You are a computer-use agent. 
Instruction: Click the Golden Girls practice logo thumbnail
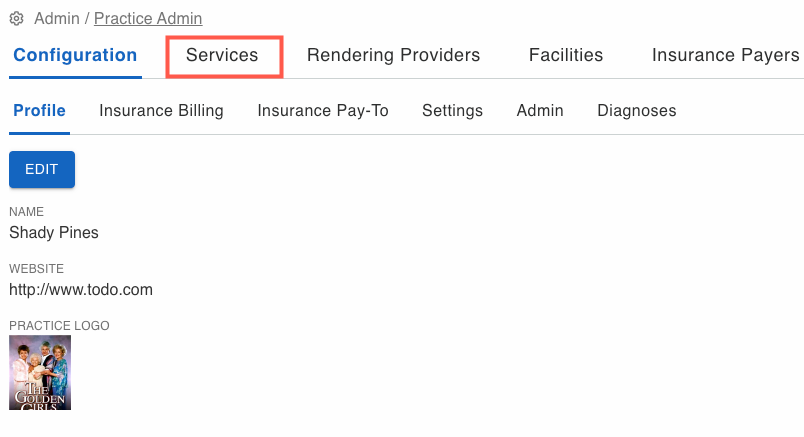[x=40, y=372]
